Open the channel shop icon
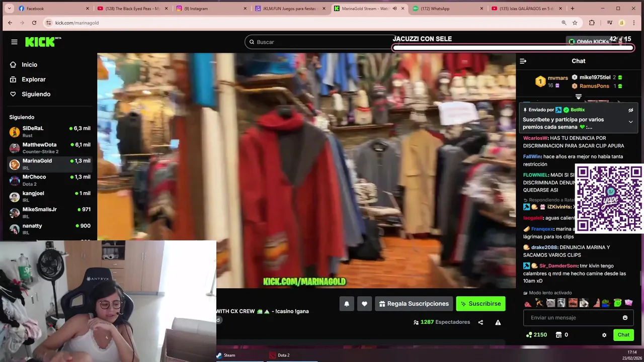 pos(558,335)
